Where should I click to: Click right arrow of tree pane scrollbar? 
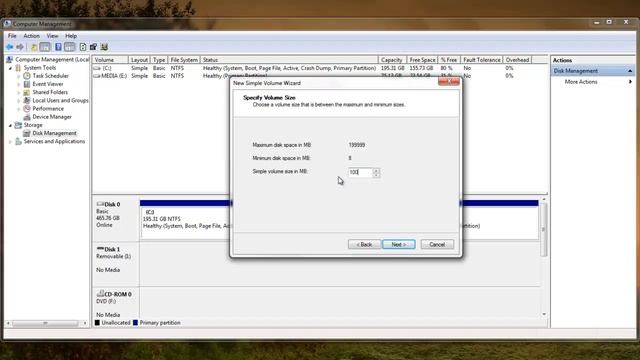(x=85, y=323)
